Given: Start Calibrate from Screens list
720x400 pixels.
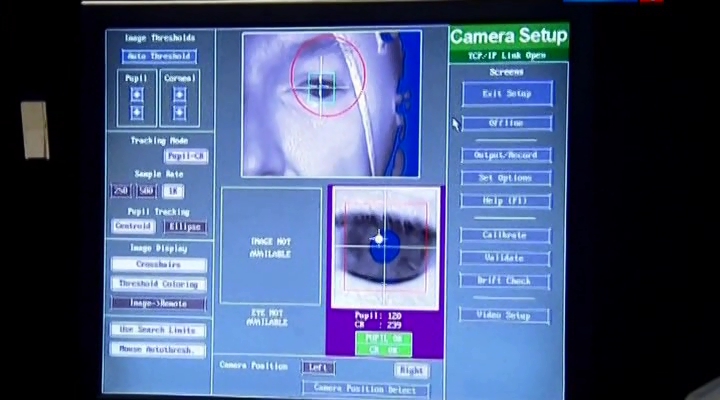Looking at the screenshot, I should point(505,235).
